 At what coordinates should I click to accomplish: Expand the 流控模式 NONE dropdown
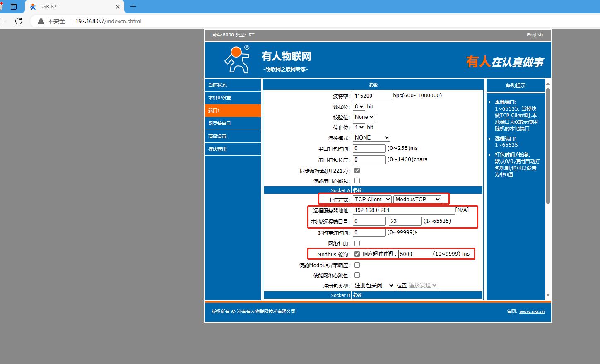[x=371, y=138]
